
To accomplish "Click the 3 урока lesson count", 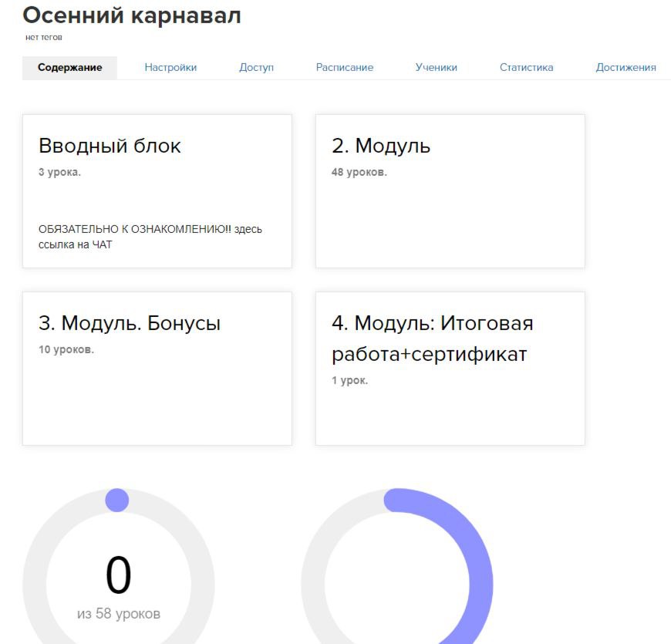I will point(59,172).
